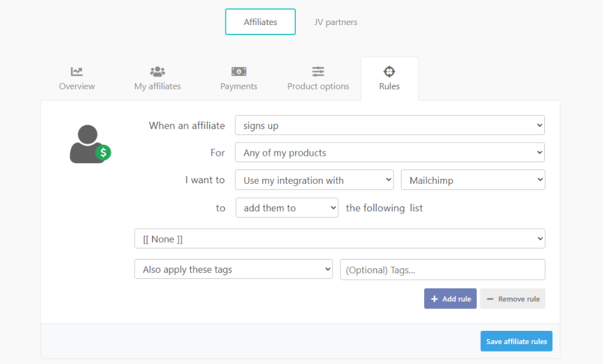
Task: Change the Mailchimp integration dropdown
Action: (473, 180)
